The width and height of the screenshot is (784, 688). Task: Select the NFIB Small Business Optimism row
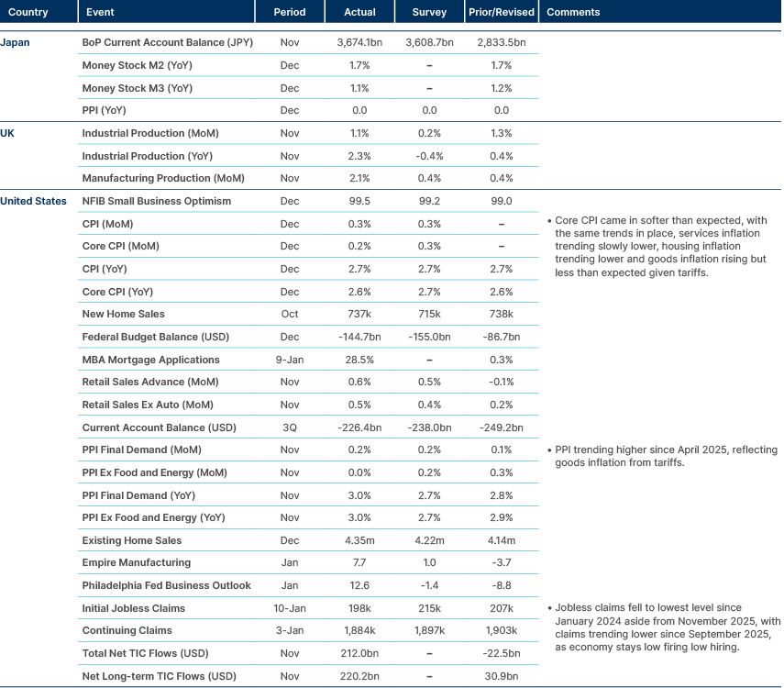tap(156, 201)
